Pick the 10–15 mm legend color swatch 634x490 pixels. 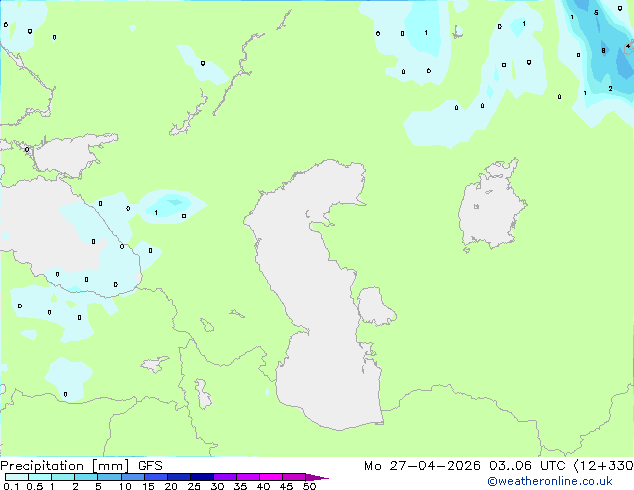[x=132, y=477]
